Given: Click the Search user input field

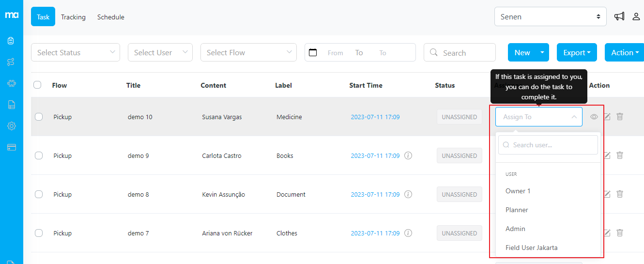Looking at the screenshot, I should (x=548, y=145).
